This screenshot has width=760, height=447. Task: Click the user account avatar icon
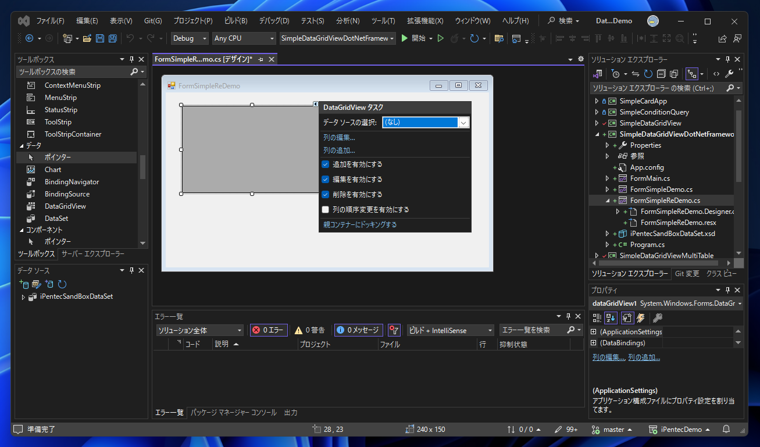653,21
